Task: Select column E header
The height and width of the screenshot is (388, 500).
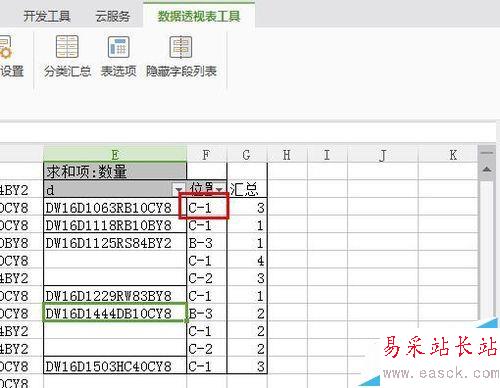Action: point(115,155)
